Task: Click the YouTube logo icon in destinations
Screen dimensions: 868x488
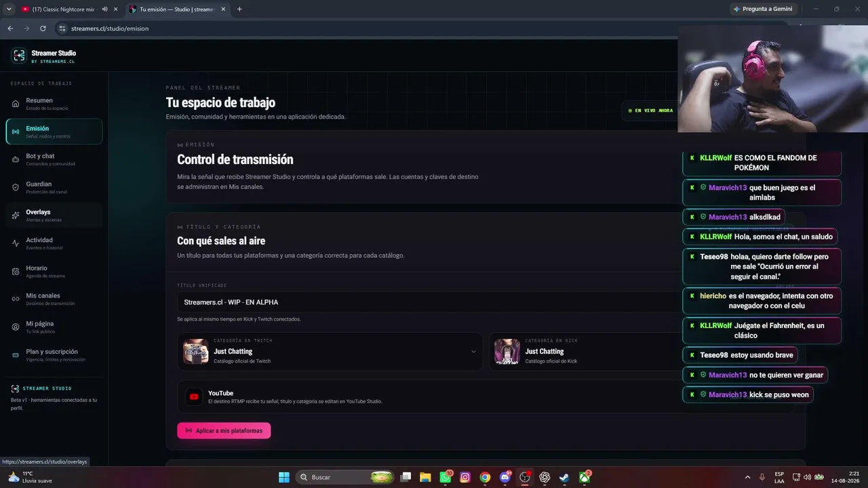Action: click(195, 396)
